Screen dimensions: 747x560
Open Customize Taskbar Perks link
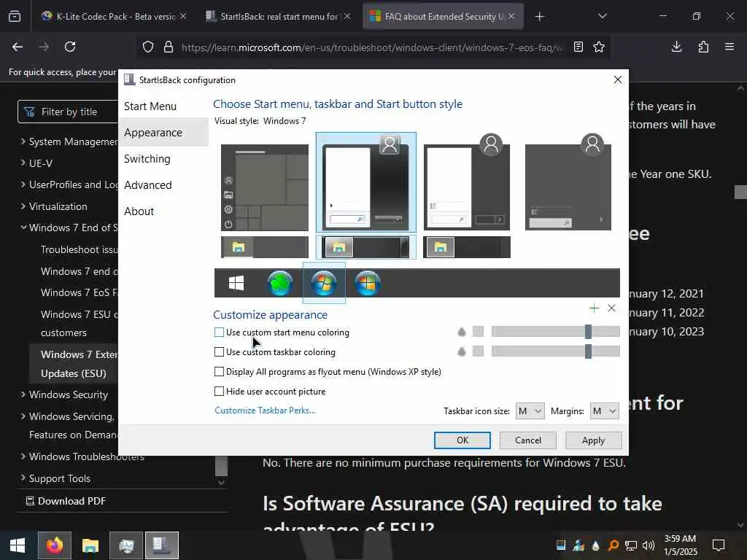point(265,411)
